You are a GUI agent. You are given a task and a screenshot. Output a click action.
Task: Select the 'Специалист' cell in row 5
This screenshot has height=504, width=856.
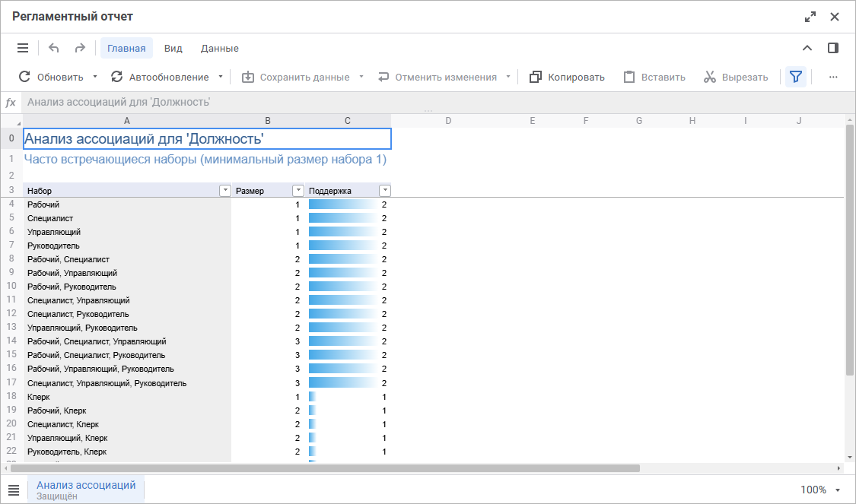coord(126,218)
